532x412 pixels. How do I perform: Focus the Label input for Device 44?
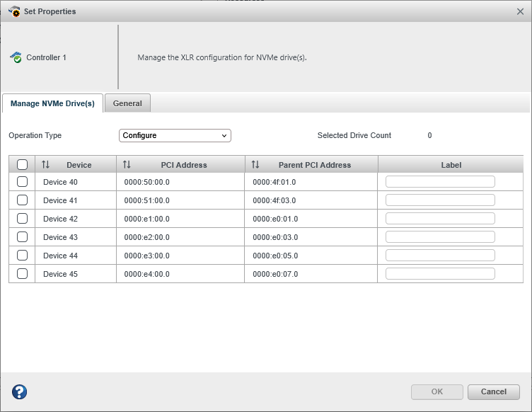point(440,256)
